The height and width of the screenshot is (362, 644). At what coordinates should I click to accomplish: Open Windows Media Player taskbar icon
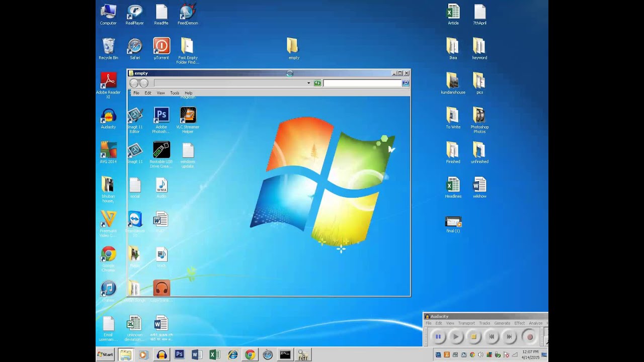coord(143,354)
